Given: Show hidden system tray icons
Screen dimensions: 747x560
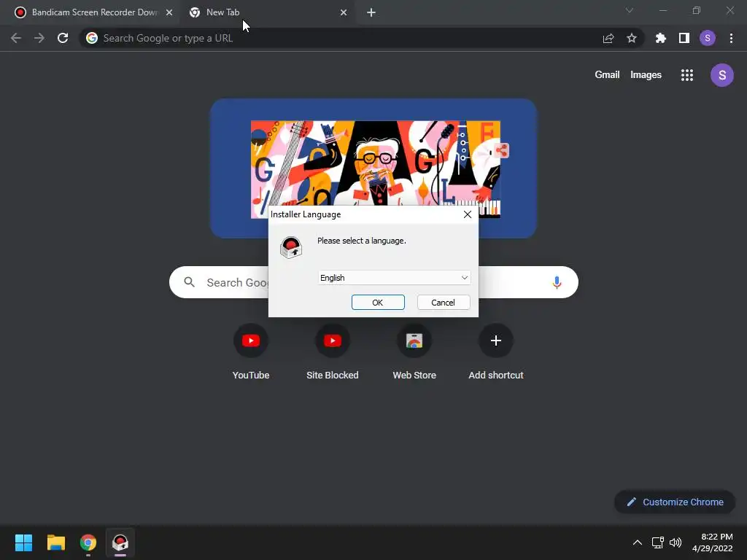Looking at the screenshot, I should pos(638,542).
